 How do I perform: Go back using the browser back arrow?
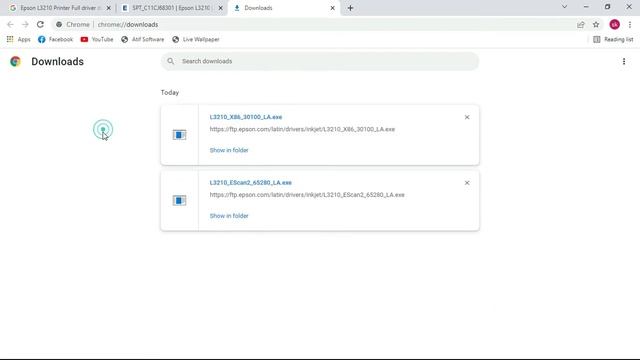tap(10, 24)
